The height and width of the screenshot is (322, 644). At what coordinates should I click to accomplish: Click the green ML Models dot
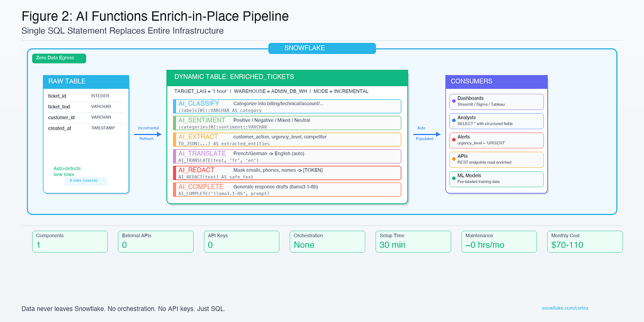[454, 178]
